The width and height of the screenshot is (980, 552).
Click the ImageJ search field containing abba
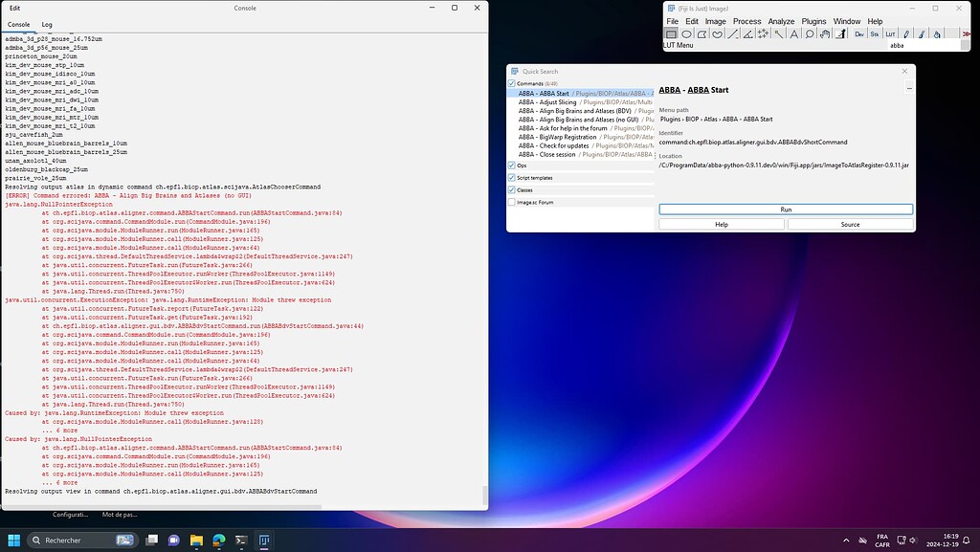tap(917, 45)
